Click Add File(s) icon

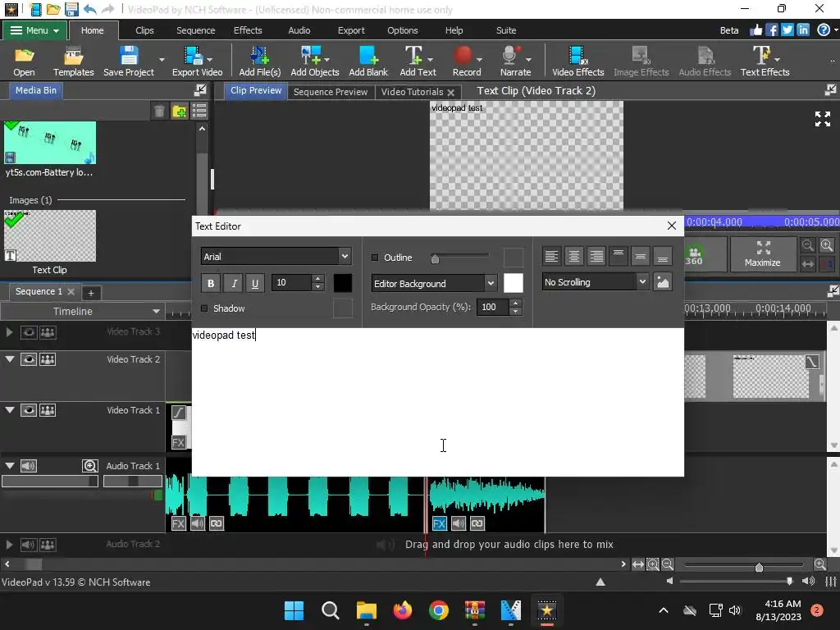tap(260, 56)
